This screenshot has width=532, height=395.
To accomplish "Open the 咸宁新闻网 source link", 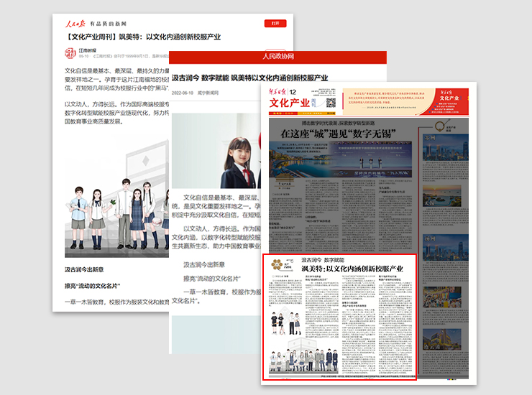I will 208,93.
